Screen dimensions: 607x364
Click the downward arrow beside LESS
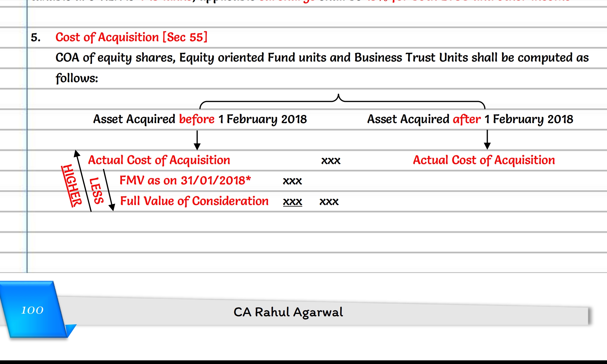click(109, 190)
